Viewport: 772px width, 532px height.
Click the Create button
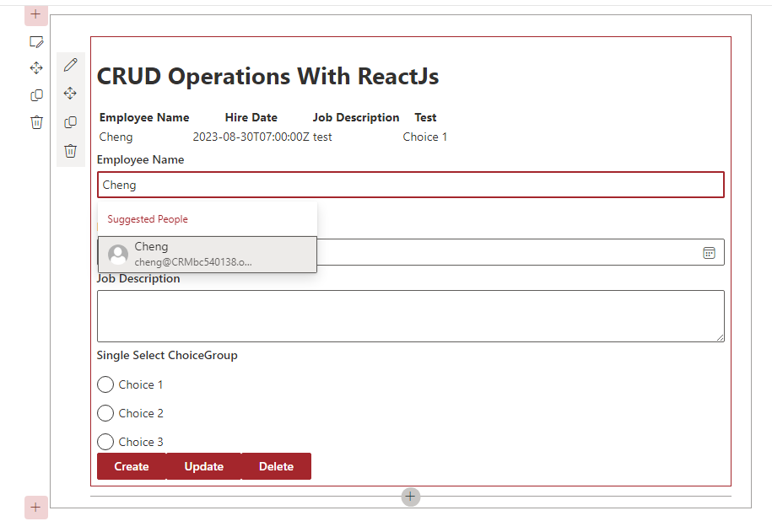tap(132, 466)
